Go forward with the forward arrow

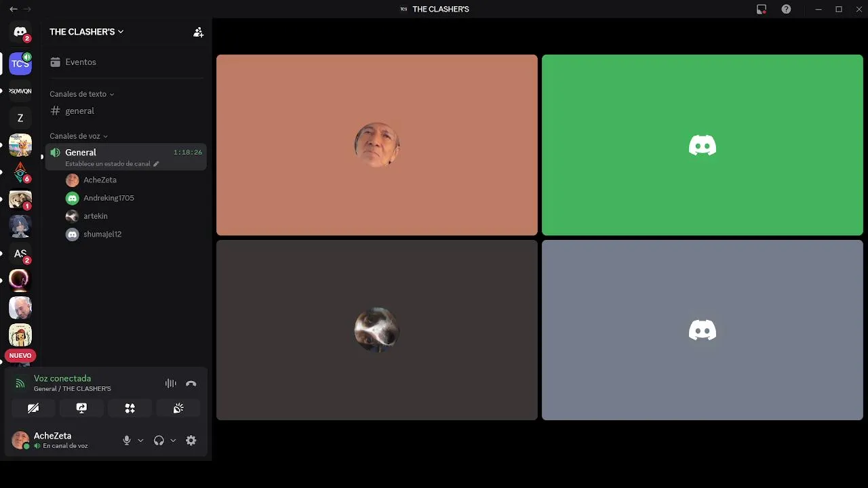point(27,9)
